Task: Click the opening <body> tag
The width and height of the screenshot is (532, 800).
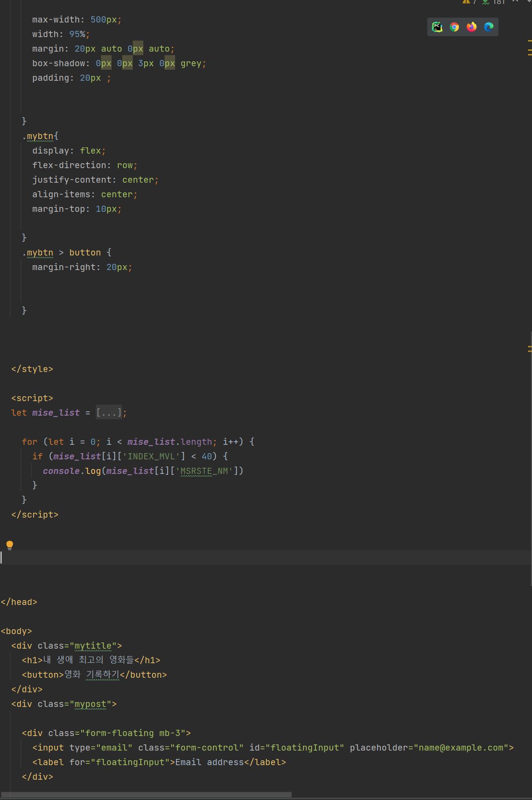Action: coord(16,631)
